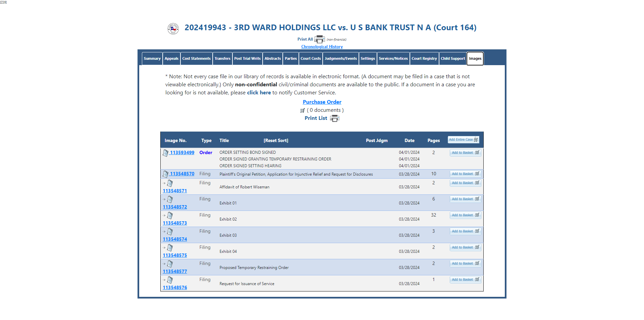
Task: Open the Judgments/Events tab
Action: click(341, 58)
